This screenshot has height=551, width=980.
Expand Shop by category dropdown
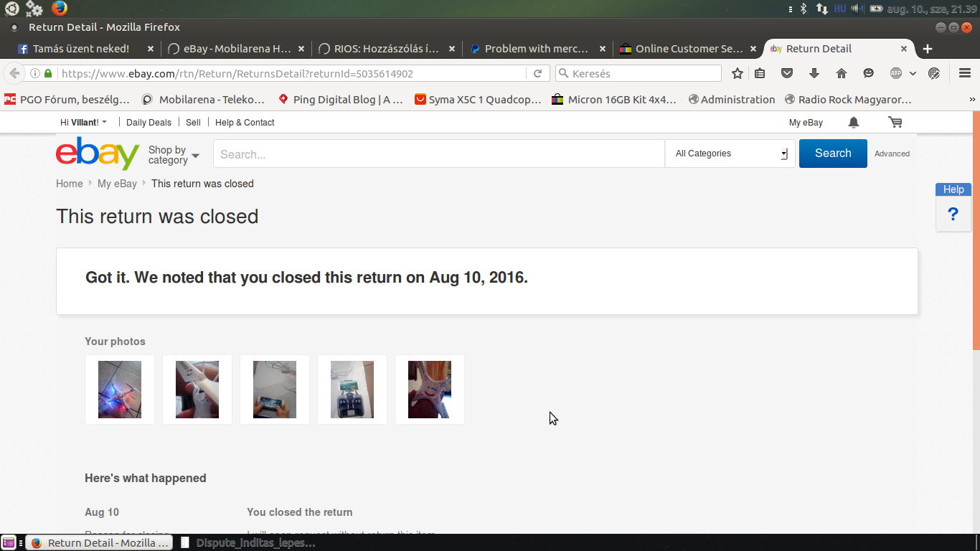click(174, 155)
